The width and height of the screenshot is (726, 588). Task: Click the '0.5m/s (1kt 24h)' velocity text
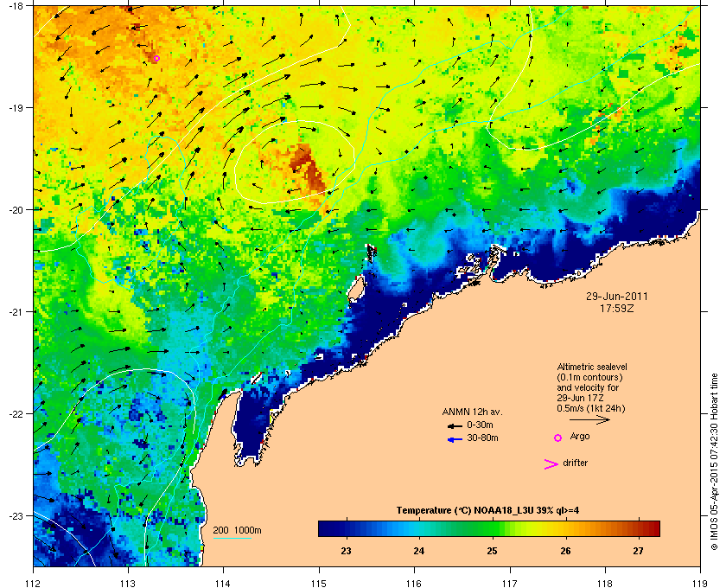tap(591, 409)
